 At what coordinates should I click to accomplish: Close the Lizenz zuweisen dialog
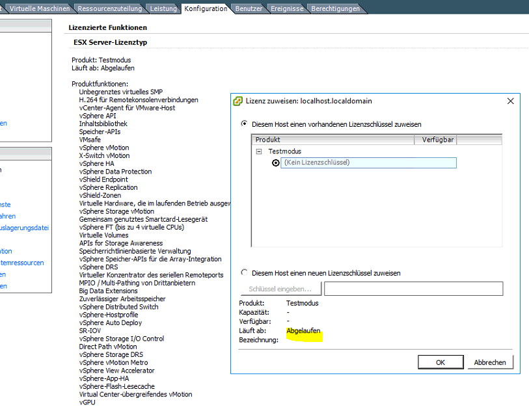(x=510, y=101)
